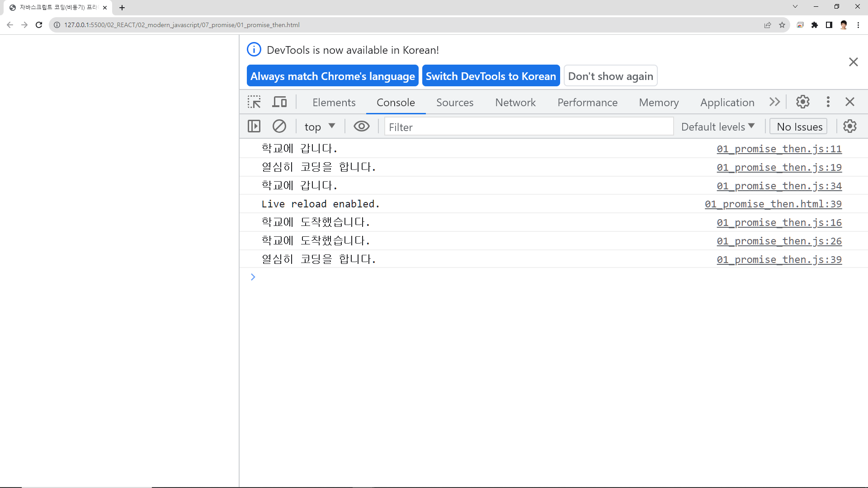Reload the page with refresh icon
This screenshot has height=488, width=868.
(39, 25)
